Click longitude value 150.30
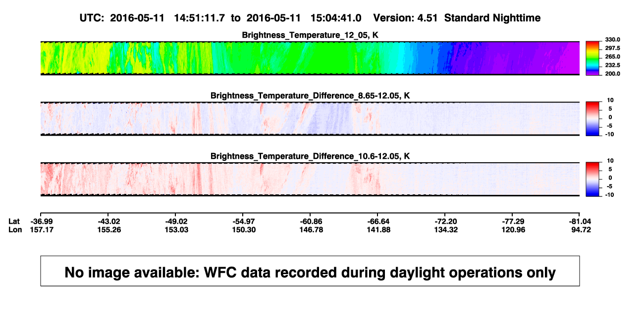The image size is (644, 330). 243,230
